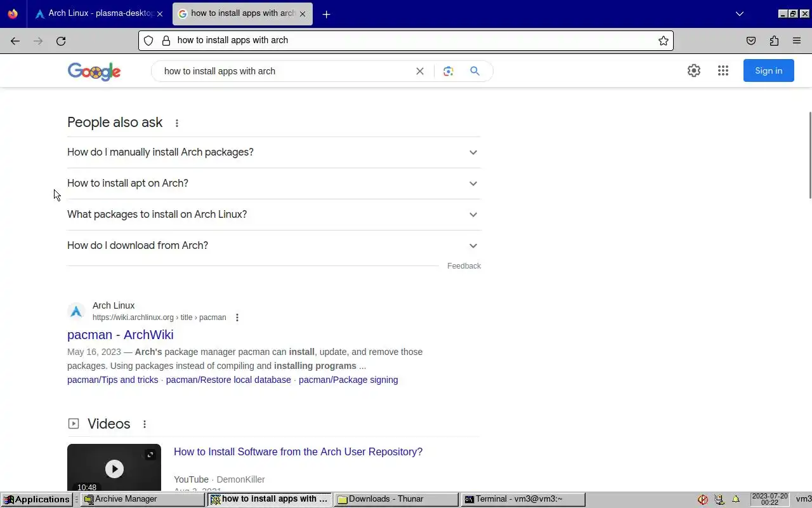Open Google quick settings gear
Viewport: 812px width, 508px height.
(x=694, y=70)
